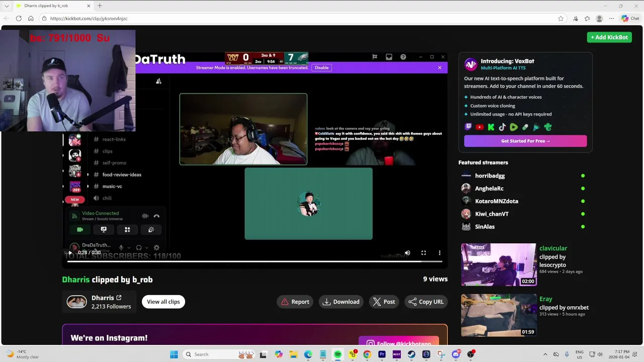Report this clip

[x=295, y=302]
